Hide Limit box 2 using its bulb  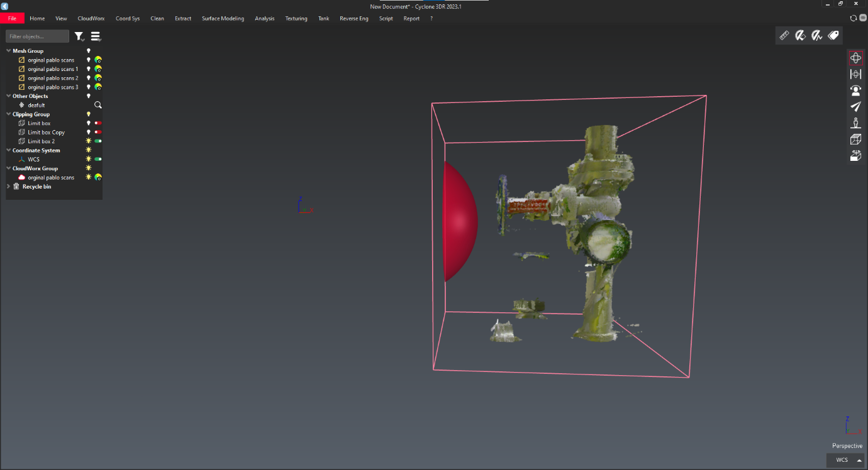click(x=89, y=141)
